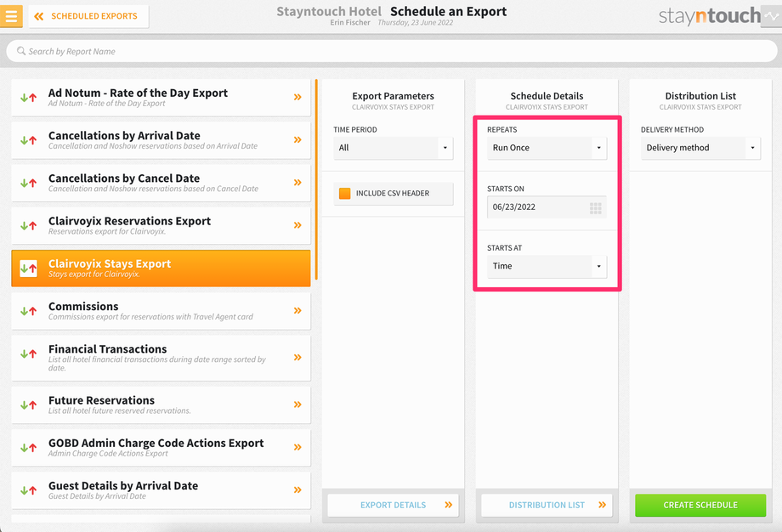Open the calendar grid icon in Starts On

click(596, 208)
